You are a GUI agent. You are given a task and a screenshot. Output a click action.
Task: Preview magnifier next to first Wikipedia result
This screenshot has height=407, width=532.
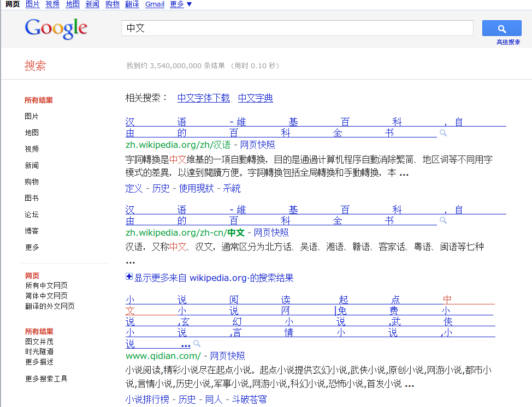(x=443, y=133)
